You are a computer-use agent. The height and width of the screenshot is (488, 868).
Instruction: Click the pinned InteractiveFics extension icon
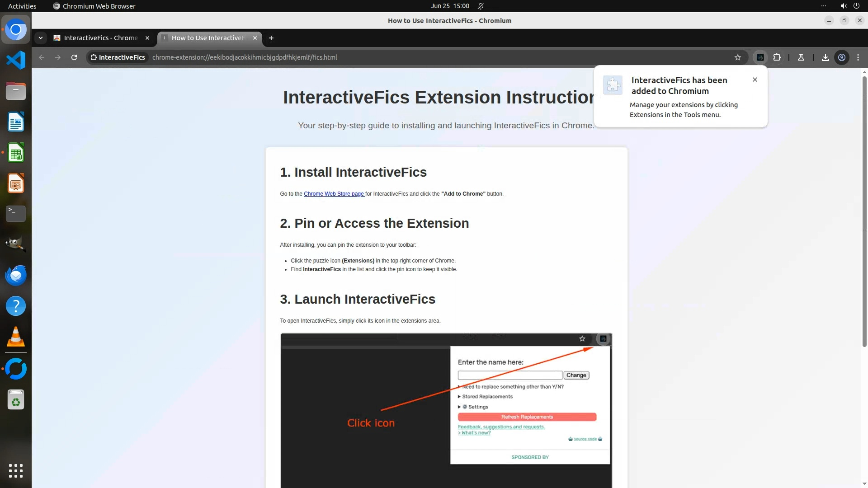[x=760, y=57]
